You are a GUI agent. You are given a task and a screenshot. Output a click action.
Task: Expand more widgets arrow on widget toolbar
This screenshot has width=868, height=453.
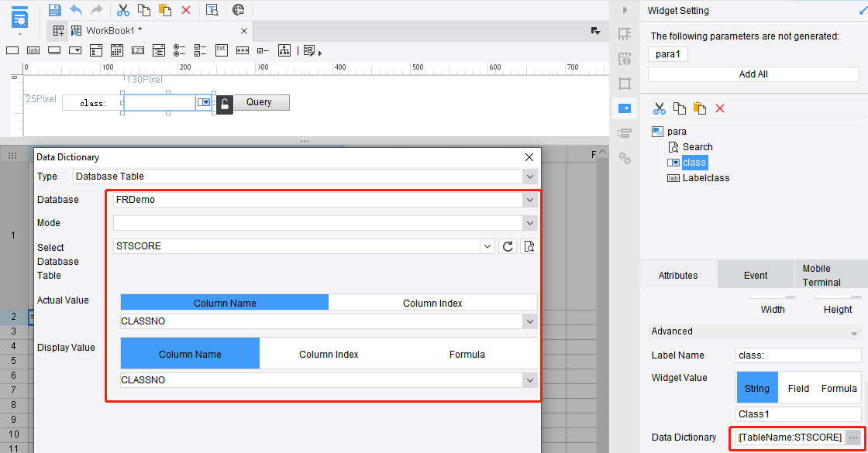click(x=320, y=53)
